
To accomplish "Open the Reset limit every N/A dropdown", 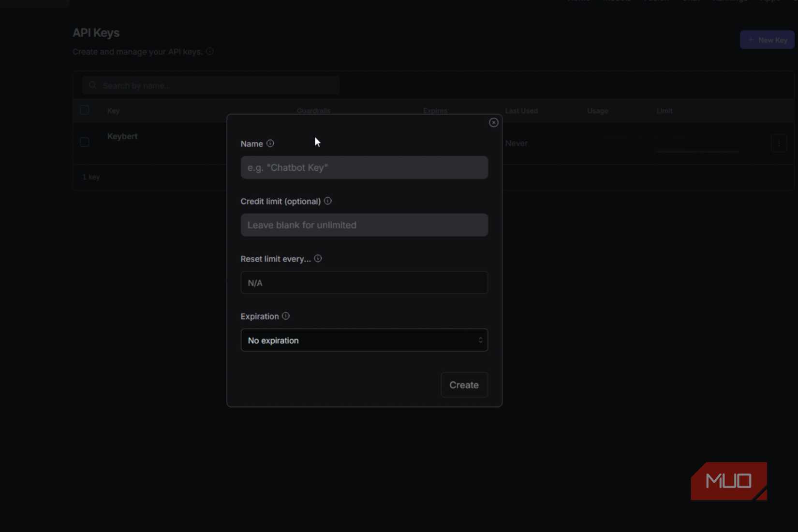I will pos(364,282).
